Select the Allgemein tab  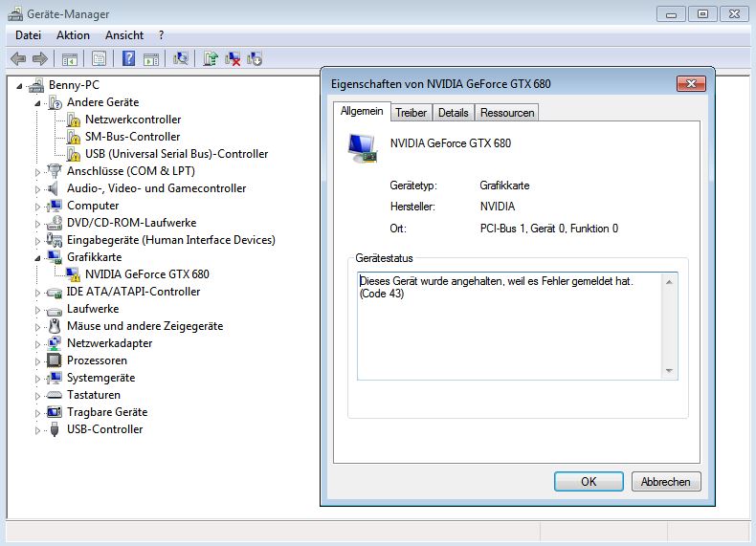pos(362,111)
